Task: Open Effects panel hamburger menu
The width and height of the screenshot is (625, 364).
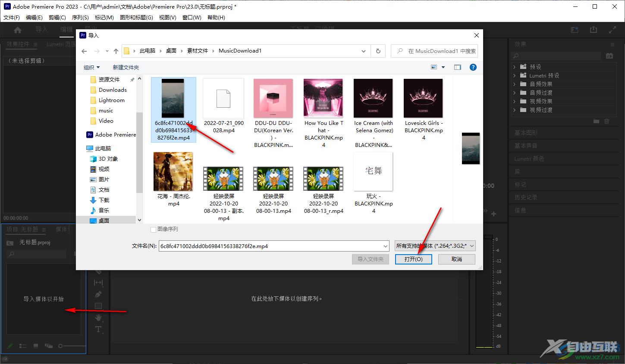Action: pyautogui.click(x=612, y=44)
